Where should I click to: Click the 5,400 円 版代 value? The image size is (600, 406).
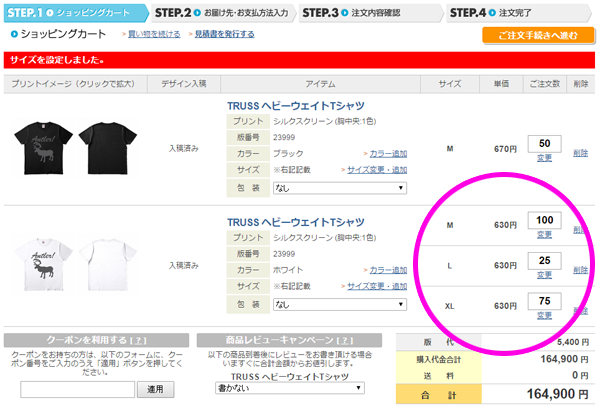tap(573, 342)
